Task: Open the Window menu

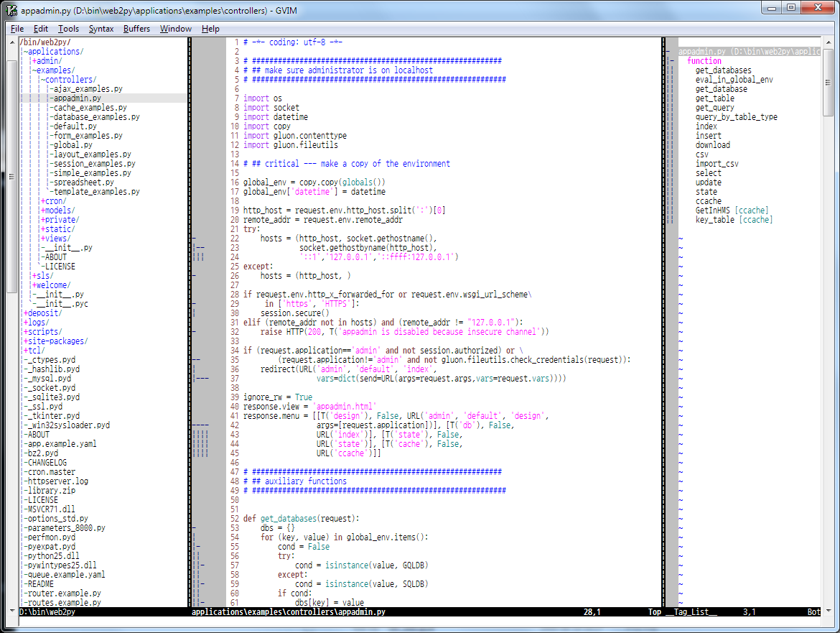Action: [x=176, y=29]
